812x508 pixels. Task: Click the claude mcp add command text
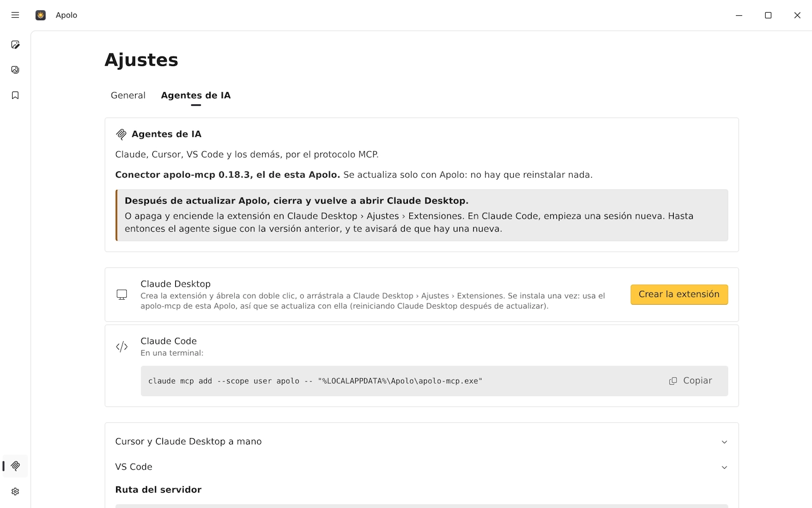315,381
